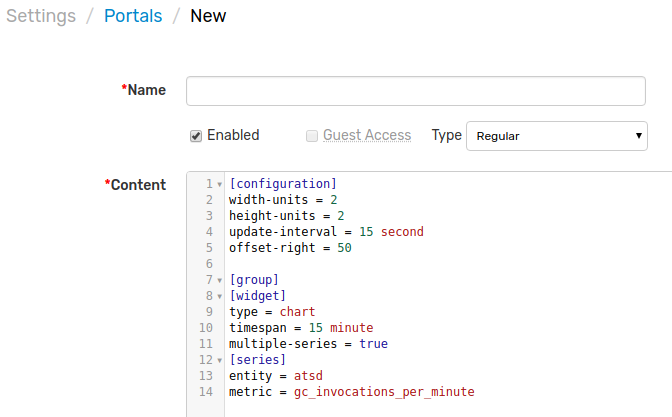672x417 pixels.
Task: Uncheck the Enabled checkbox
Action: coord(196,136)
